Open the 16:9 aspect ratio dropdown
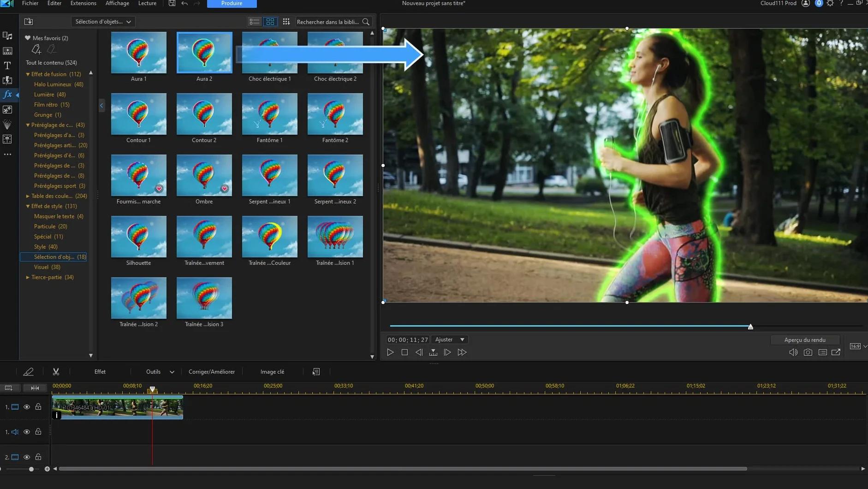Screen dimensions: 868x489 coord(858,346)
